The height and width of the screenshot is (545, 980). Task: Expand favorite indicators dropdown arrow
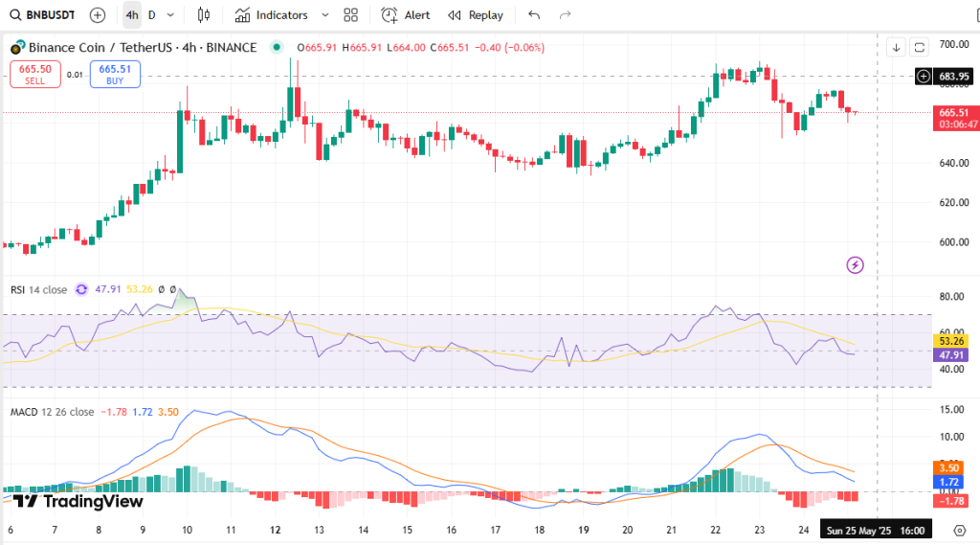[325, 15]
